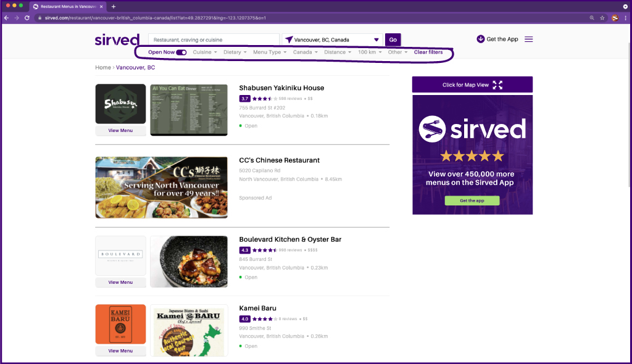Viewport: 632px width, 364px height.
Task: Expand the Other filter dropdown
Action: pos(397,52)
